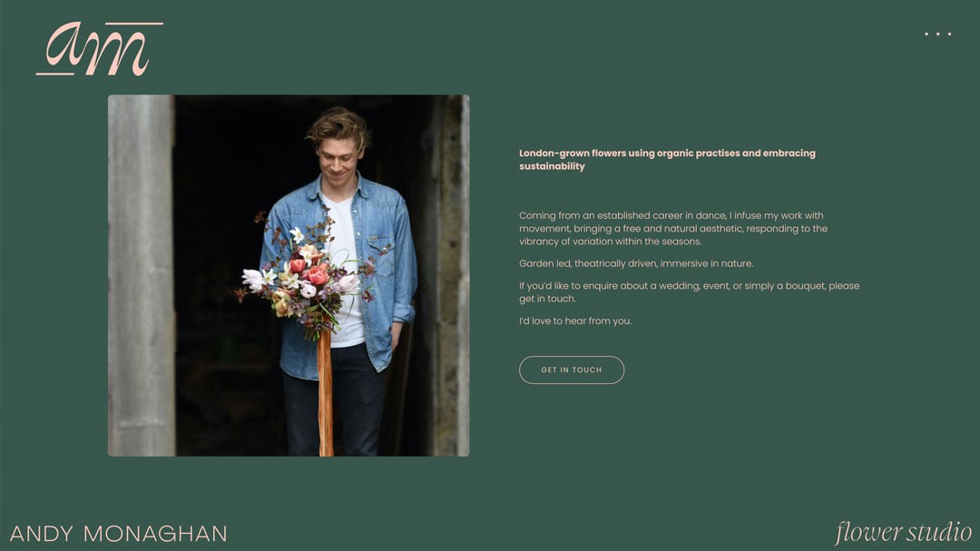Image resolution: width=980 pixels, height=551 pixels.
Task: Click the 'enquire about a wedding' sentence
Action: [689, 292]
